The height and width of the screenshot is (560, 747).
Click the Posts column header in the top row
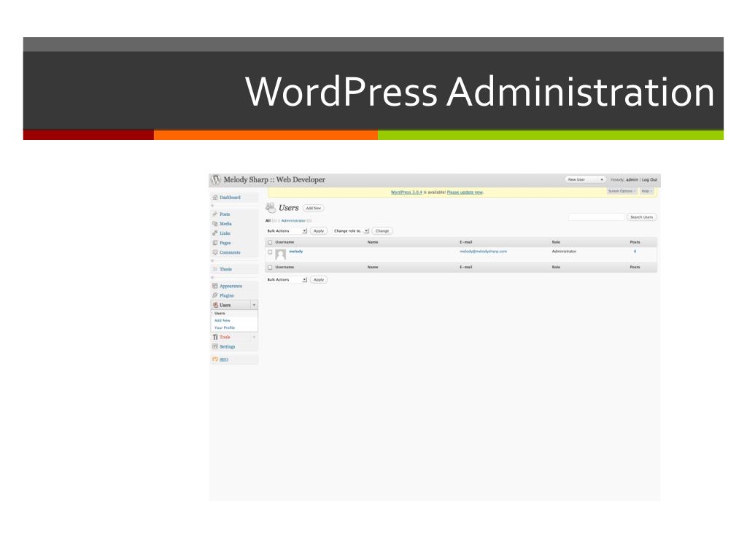coord(635,242)
